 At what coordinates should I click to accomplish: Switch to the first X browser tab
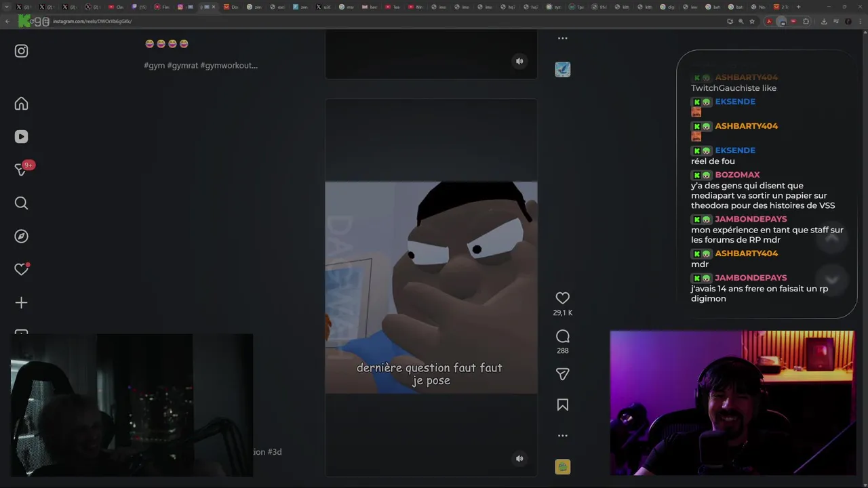24,7
